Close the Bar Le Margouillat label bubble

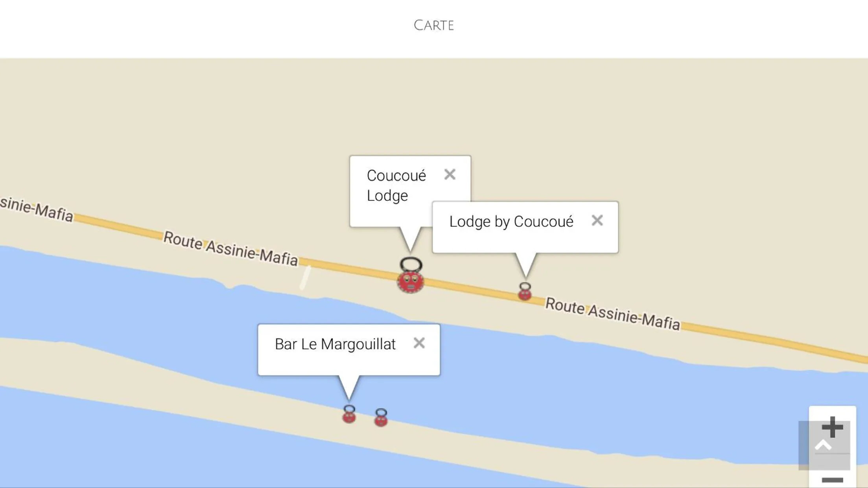[419, 343]
